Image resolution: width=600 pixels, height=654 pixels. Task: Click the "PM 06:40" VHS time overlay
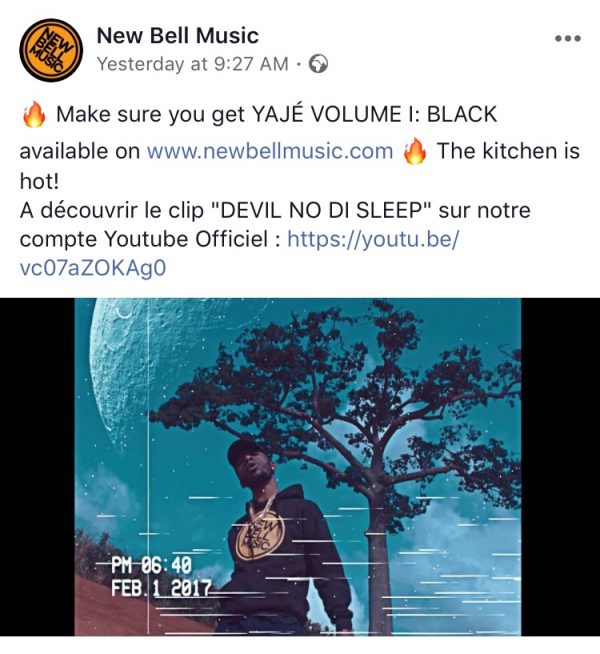click(x=151, y=566)
